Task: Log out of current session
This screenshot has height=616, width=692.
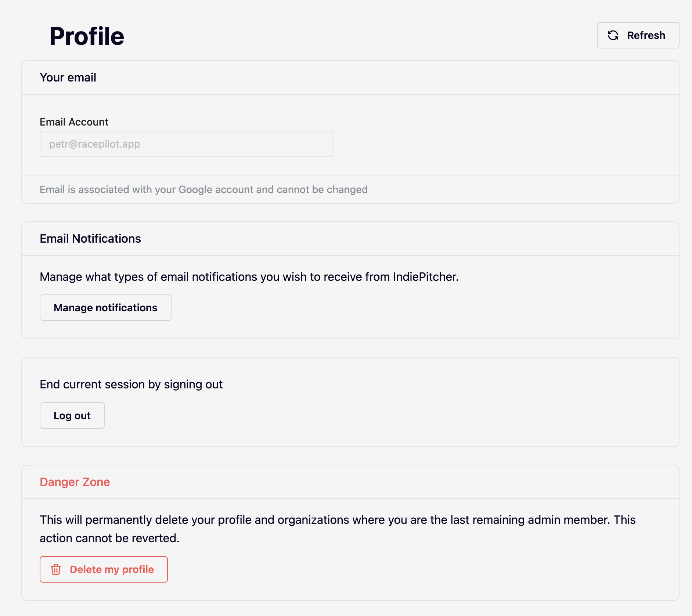Action: tap(72, 416)
